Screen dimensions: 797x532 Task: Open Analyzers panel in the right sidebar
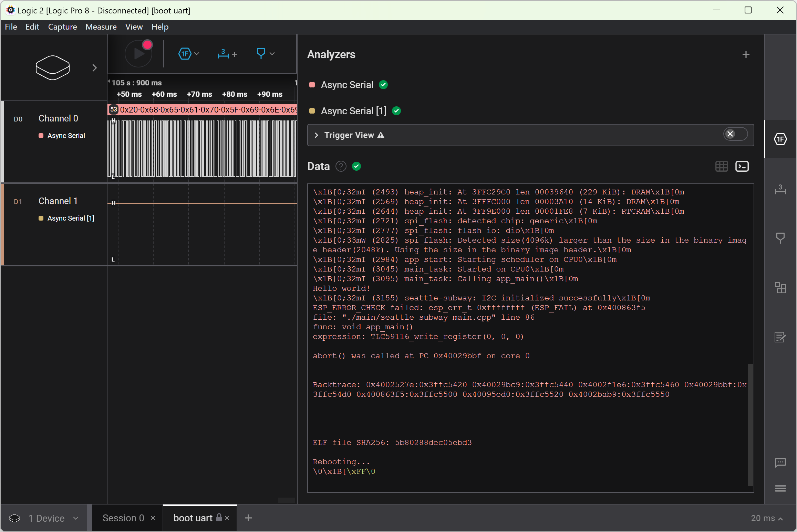(780, 139)
